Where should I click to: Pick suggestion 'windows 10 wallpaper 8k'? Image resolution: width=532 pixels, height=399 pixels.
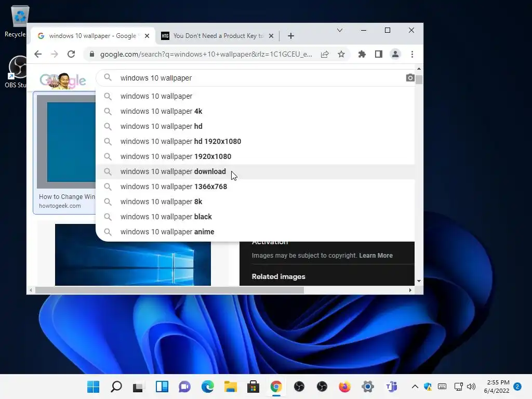click(x=255, y=202)
